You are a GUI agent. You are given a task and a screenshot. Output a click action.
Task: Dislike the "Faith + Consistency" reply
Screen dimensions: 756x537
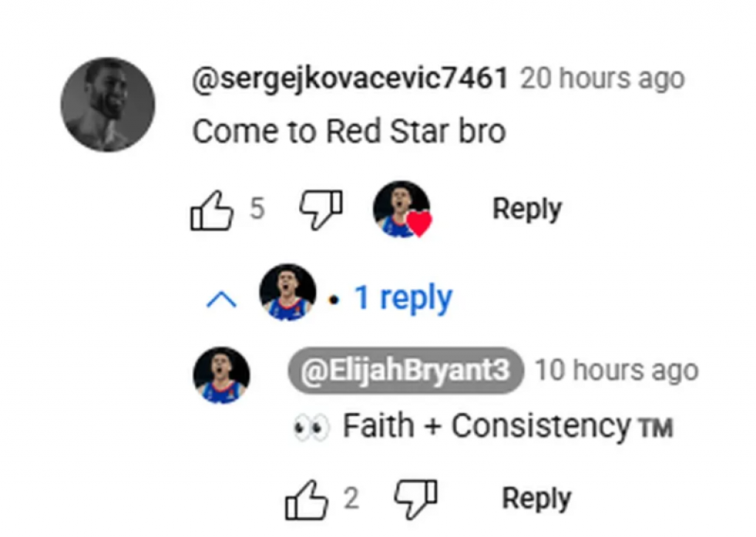click(x=415, y=499)
